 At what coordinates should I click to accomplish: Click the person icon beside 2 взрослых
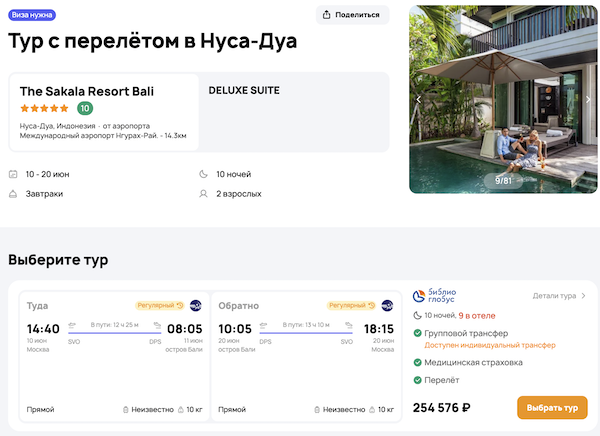203,193
